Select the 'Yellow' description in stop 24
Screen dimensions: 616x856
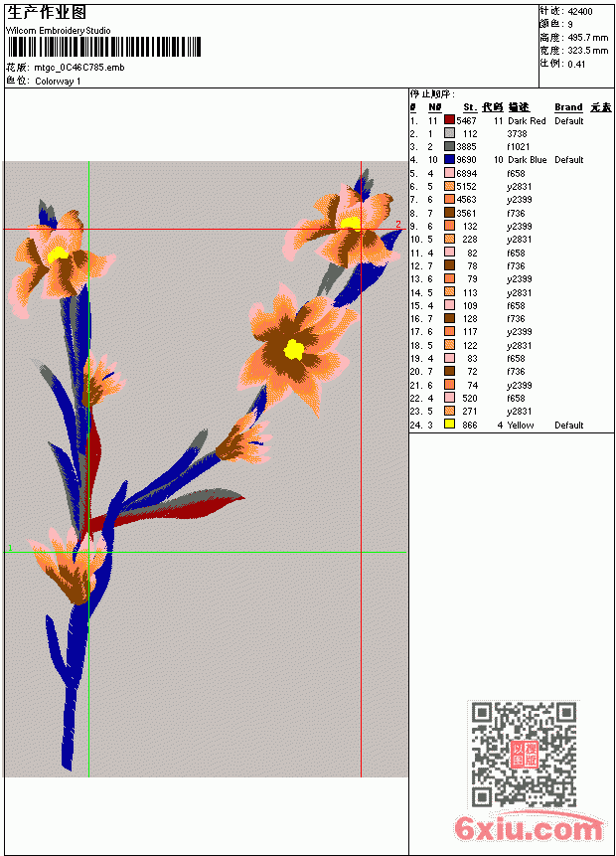[x=521, y=426]
